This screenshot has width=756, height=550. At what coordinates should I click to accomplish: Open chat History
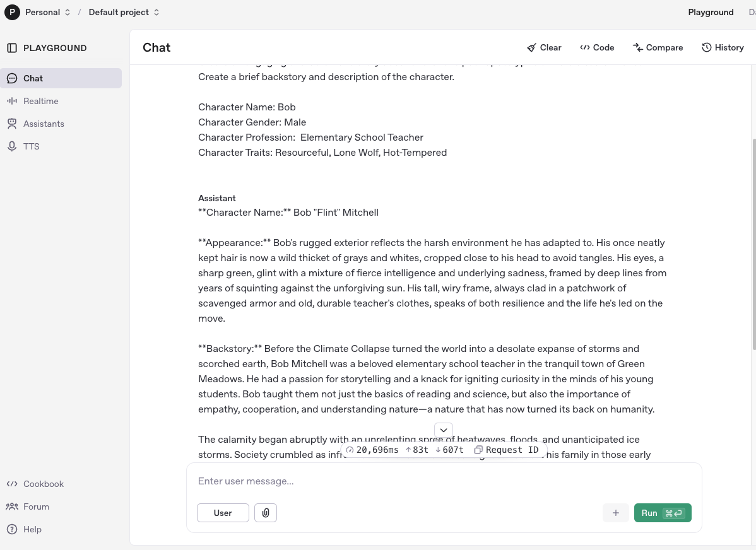click(x=723, y=47)
